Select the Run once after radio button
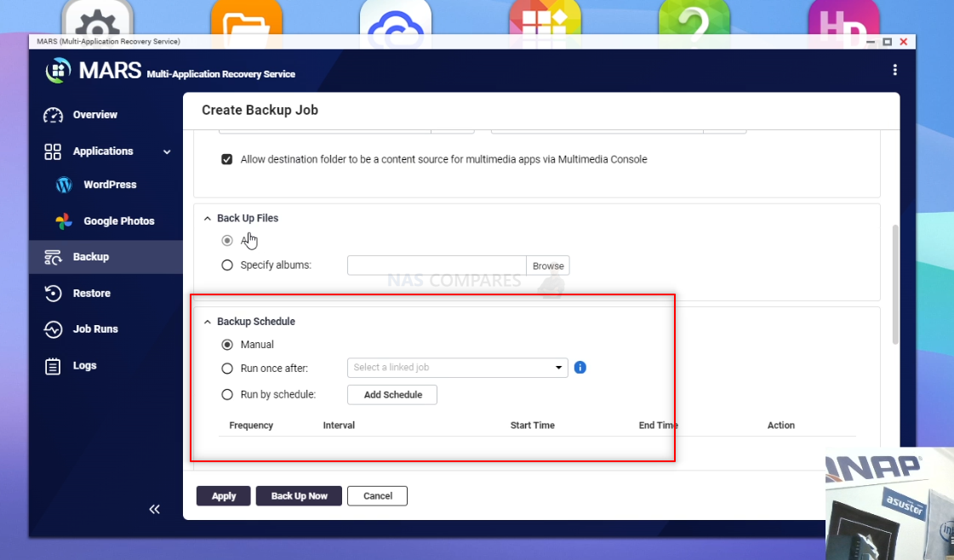Image resolution: width=954 pixels, height=560 pixels. (227, 369)
